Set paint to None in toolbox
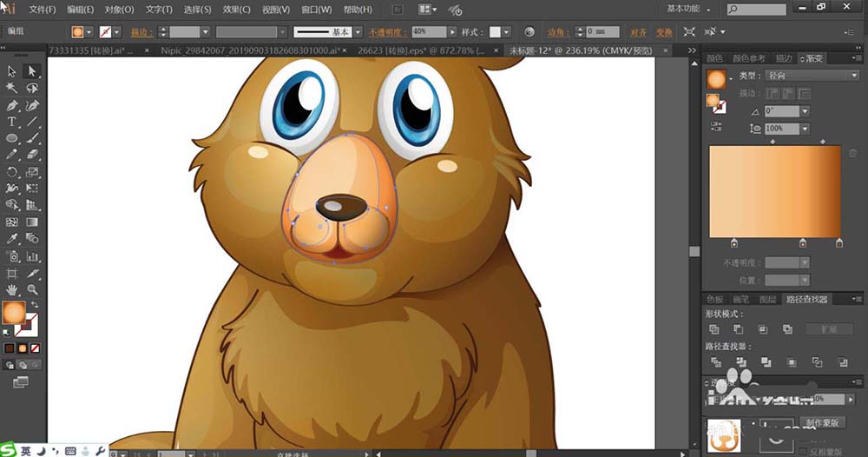Image resolution: width=868 pixels, height=457 pixels. pyautogui.click(x=35, y=348)
